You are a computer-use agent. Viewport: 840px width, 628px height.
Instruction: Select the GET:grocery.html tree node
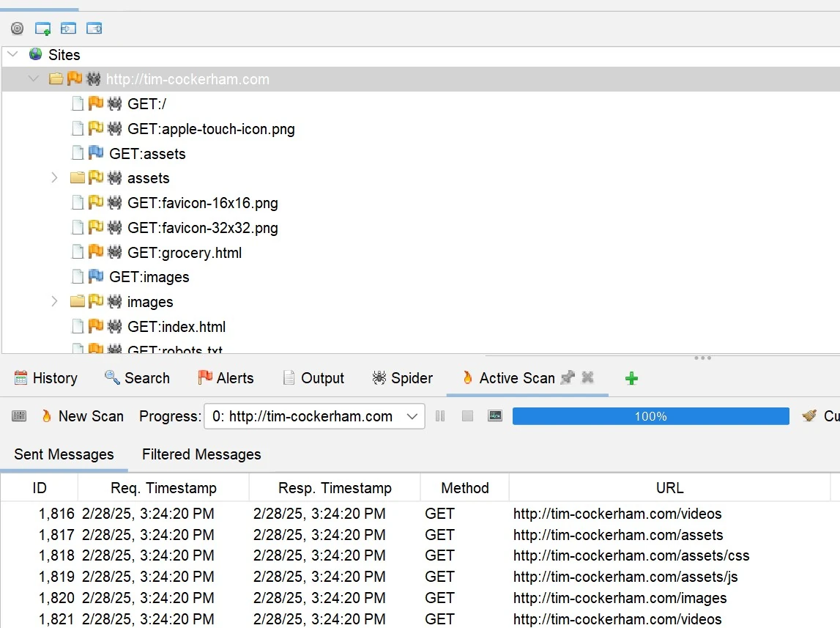[184, 253]
